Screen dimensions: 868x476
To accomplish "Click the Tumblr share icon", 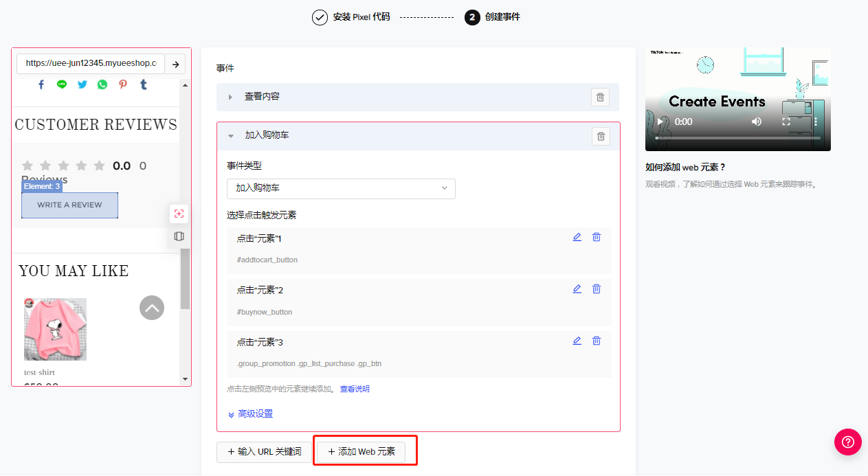I will coord(144,84).
